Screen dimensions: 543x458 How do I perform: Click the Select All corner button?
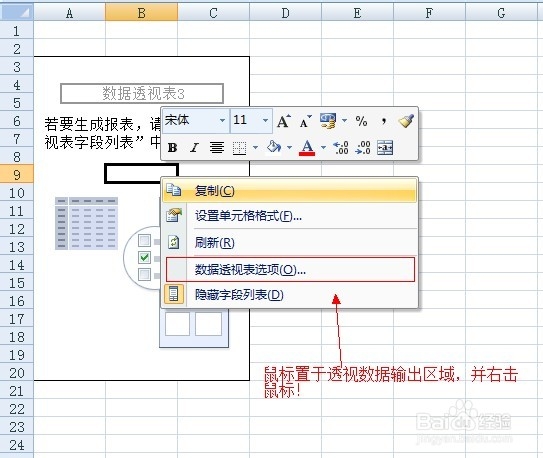[x=17, y=12]
